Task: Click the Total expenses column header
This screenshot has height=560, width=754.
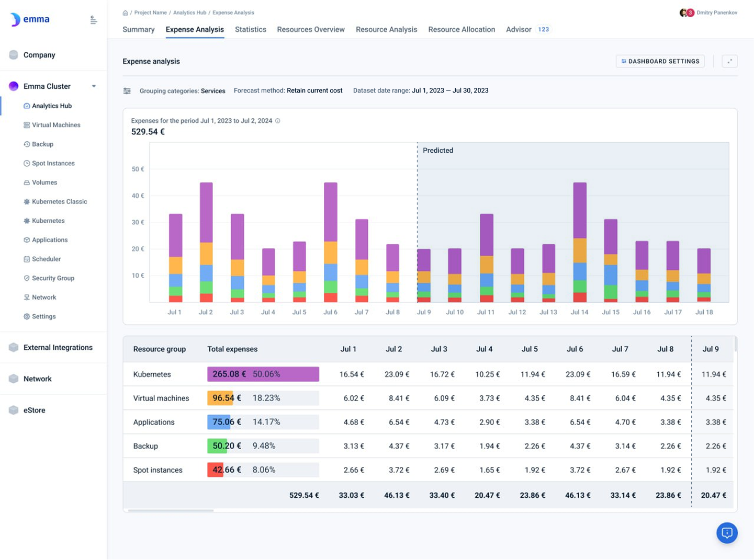Action: [x=232, y=349]
